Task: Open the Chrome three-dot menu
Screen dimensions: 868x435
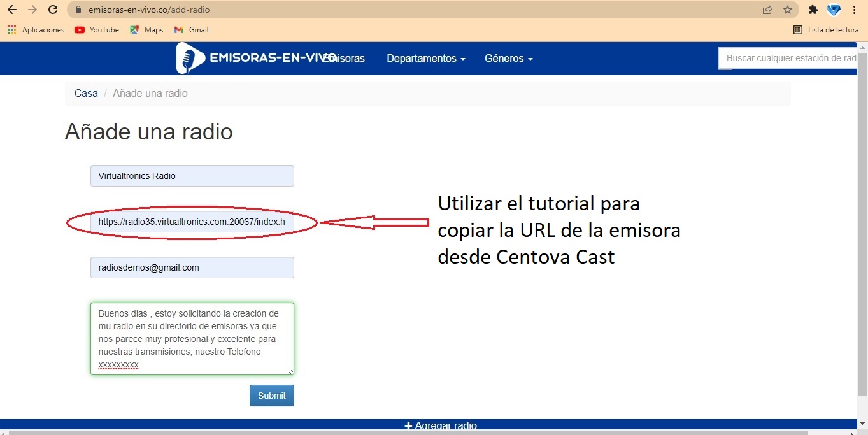Action: [854, 10]
